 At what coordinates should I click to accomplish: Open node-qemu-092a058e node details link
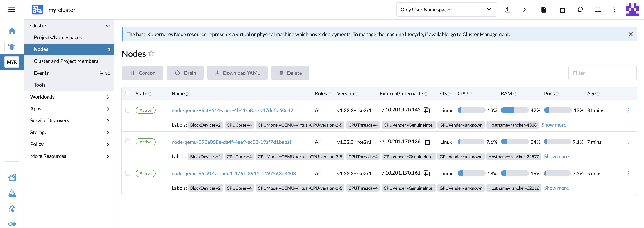231,142
